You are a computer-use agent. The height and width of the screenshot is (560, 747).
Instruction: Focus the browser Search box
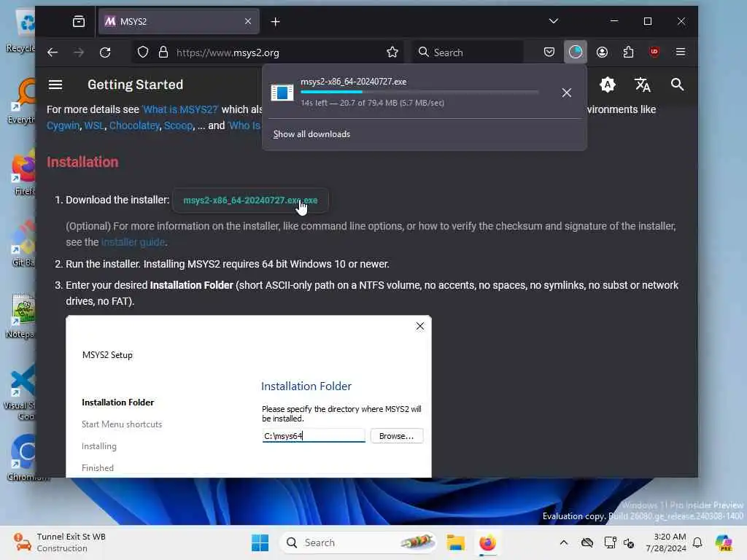[x=468, y=52]
